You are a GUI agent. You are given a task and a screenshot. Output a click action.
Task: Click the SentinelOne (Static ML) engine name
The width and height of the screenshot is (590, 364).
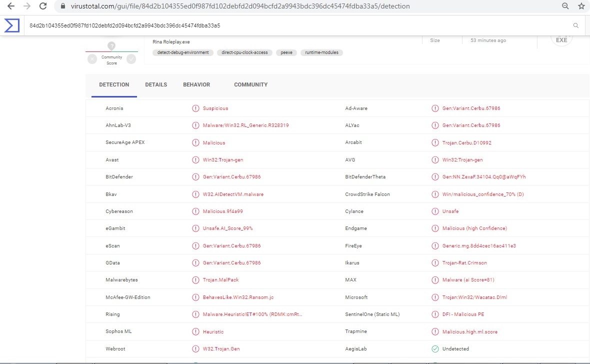coord(372,314)
